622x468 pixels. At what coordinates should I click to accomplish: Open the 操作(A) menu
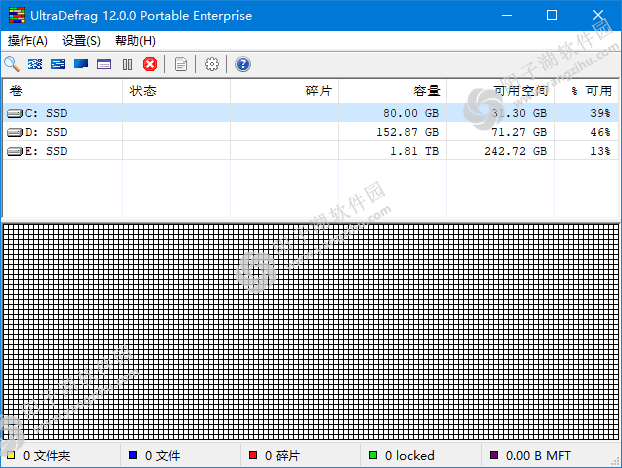(x=28, y=40)
